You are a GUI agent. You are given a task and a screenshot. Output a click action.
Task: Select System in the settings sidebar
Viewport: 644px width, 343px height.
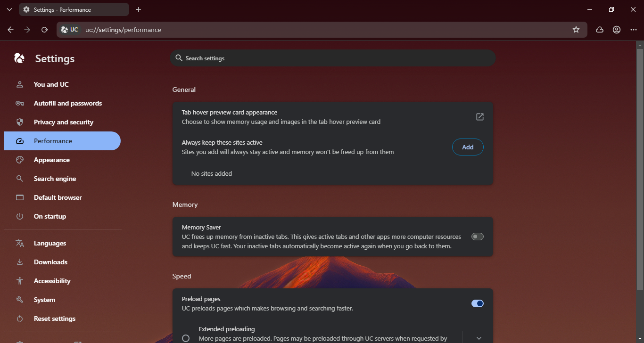tap(44, 299)
